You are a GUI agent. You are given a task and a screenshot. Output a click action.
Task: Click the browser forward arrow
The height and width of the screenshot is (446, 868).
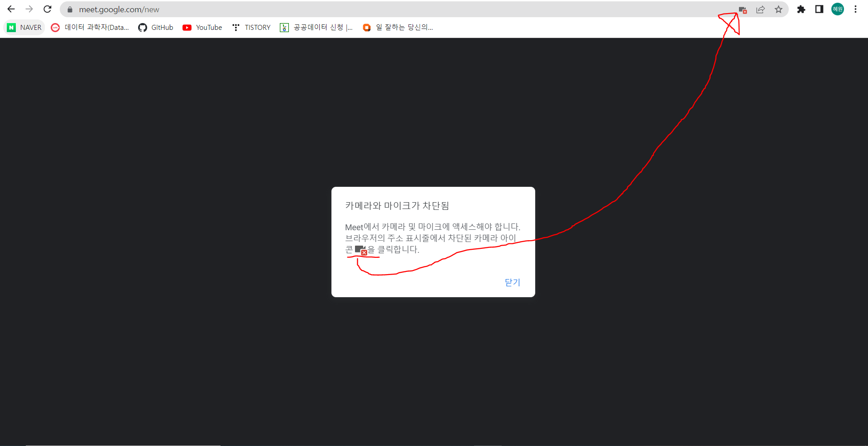point(29,9)
